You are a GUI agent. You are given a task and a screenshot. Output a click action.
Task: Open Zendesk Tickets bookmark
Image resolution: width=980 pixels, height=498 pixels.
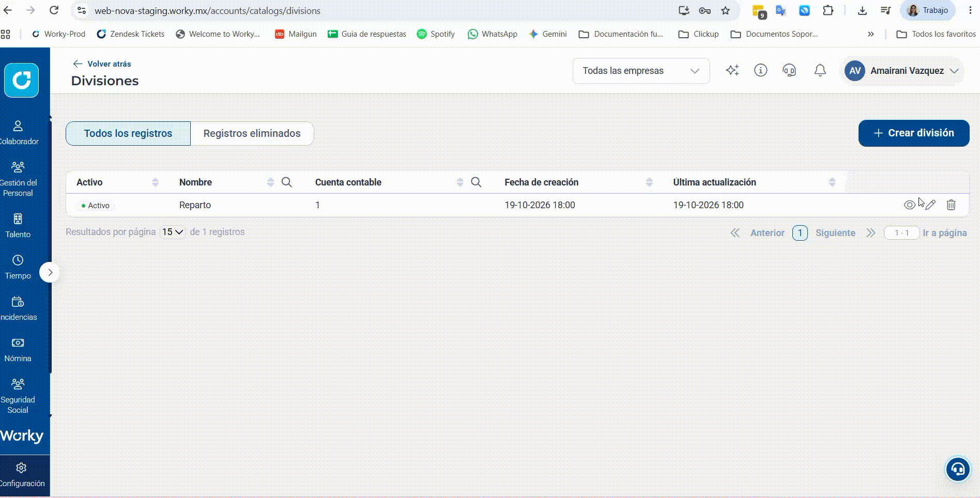131,34
